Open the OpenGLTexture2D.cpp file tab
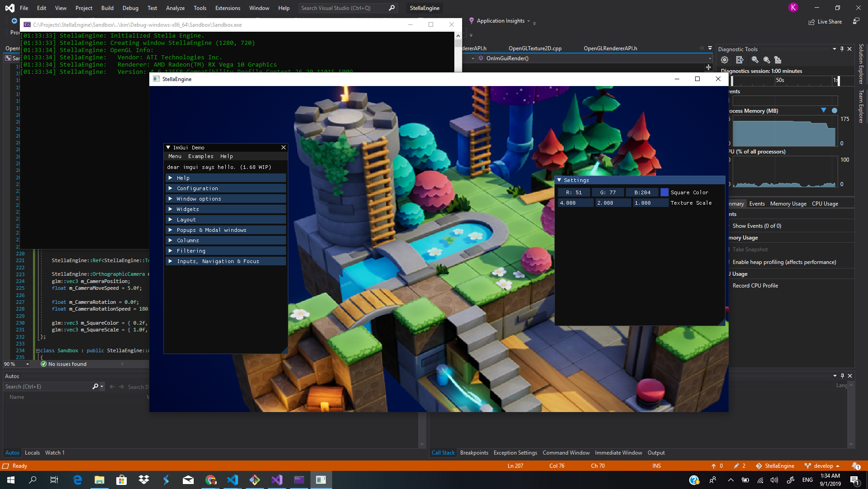 (x=535, y=48)
